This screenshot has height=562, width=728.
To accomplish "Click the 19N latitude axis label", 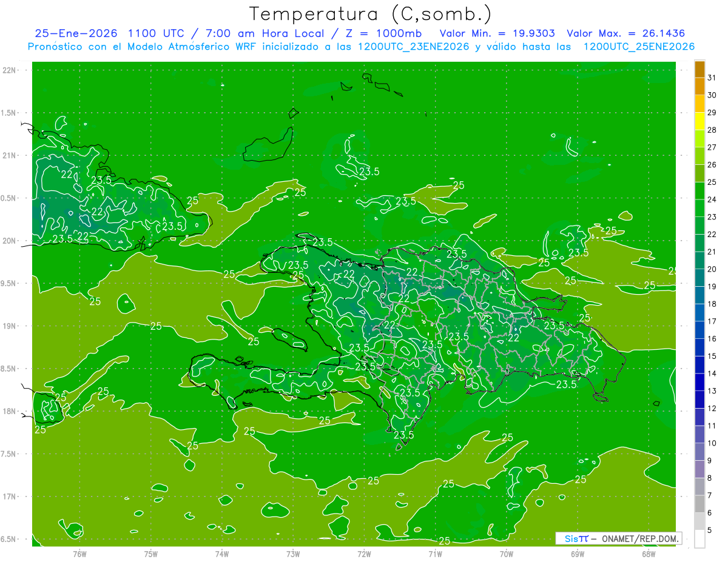I will tap(9, 326).
